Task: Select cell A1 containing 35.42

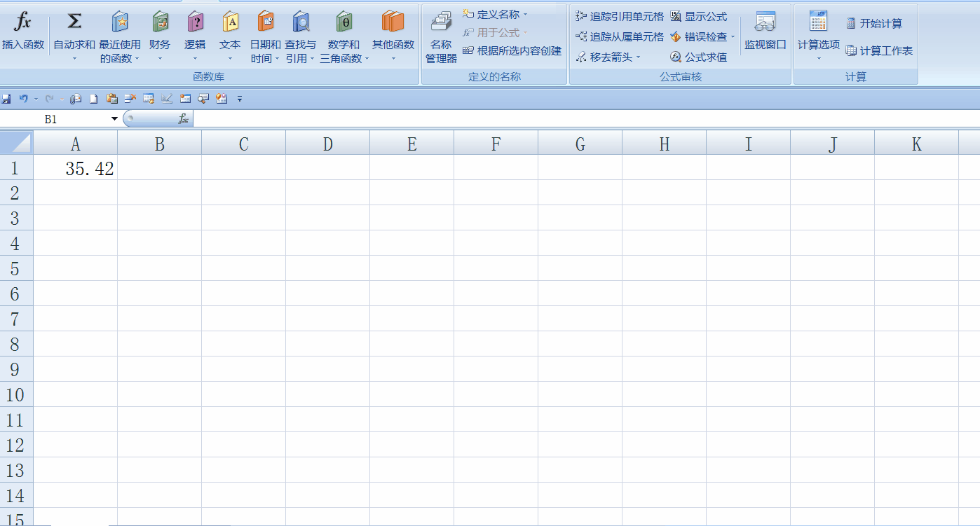Action: (x=76, y=168)
